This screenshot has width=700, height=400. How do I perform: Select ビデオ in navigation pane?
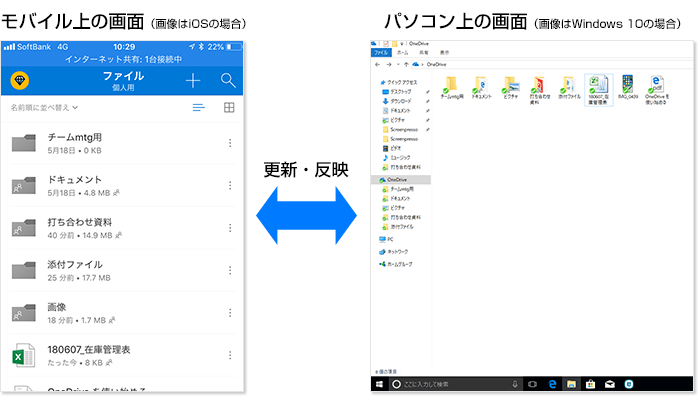coord(392,148)
